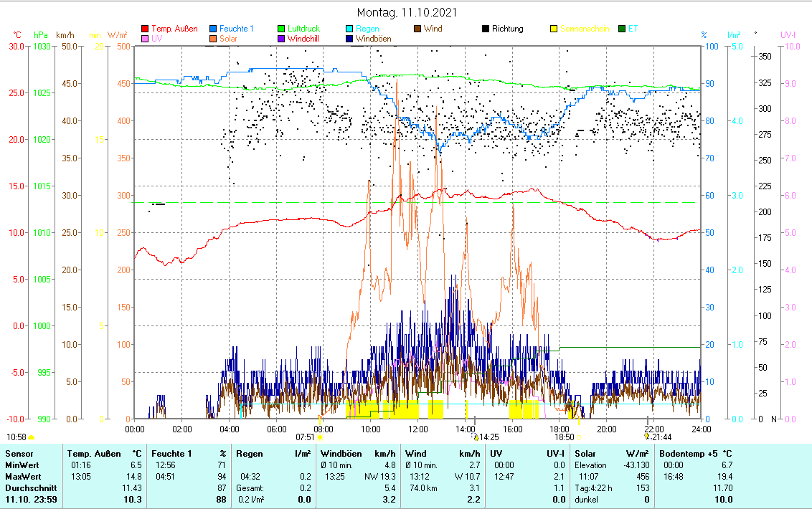
Task: Click the dark green ET legend square
Action: tap(621, 29)
